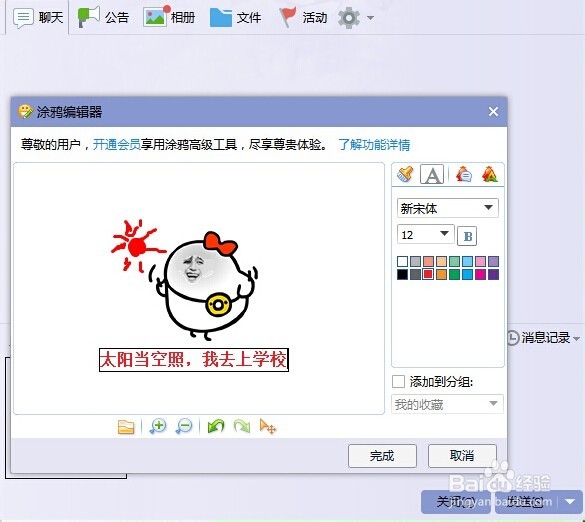Screen dimensions: 585x522
Task: Undo the last doodle action
Action: pyautogui.click(x=216, y=426)
